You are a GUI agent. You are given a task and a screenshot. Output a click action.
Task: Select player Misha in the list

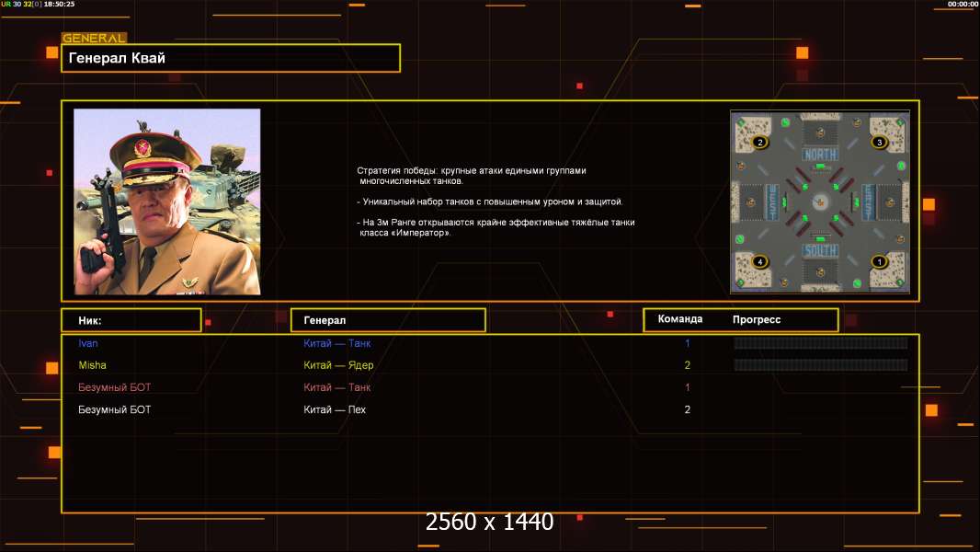[92, 365]
